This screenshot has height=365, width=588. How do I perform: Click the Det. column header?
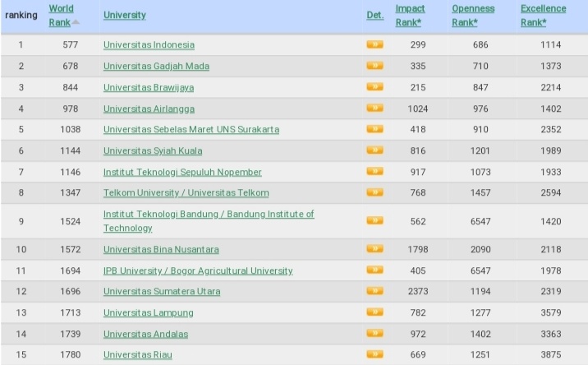[375, 15]
